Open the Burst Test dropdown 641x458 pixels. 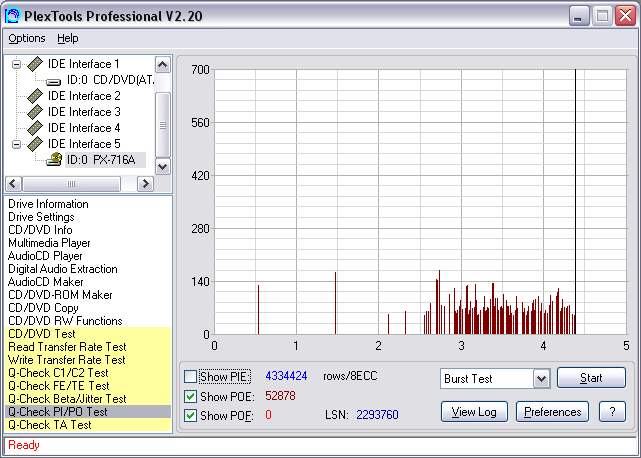pos(541,378)
